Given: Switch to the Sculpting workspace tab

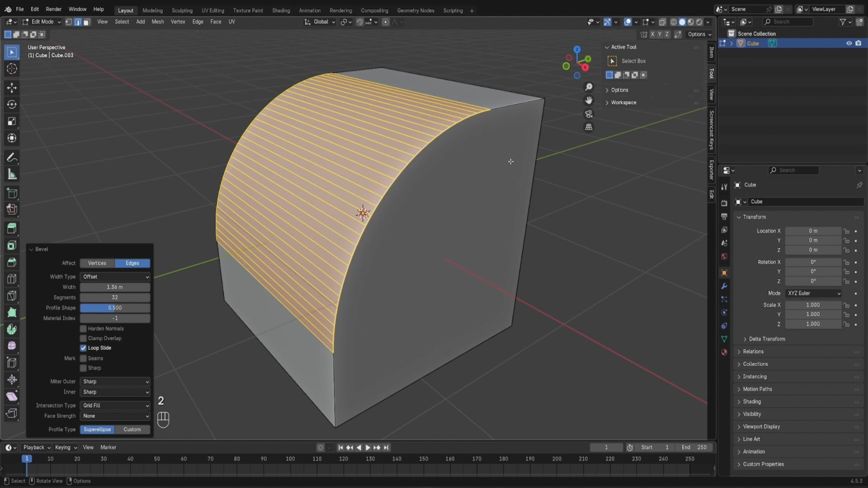Looking at the screenshot, I should click(182, 10).
